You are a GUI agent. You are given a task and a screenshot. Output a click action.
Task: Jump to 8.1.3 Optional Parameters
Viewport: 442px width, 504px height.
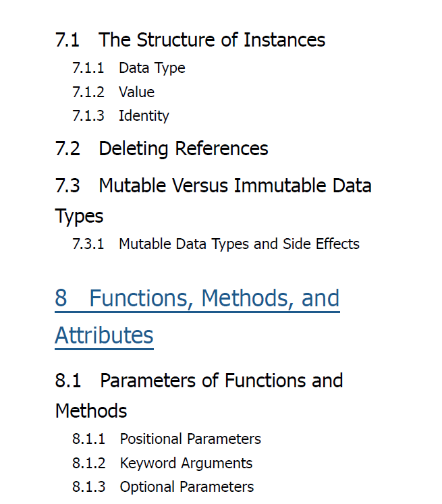[x=163, y=486]
